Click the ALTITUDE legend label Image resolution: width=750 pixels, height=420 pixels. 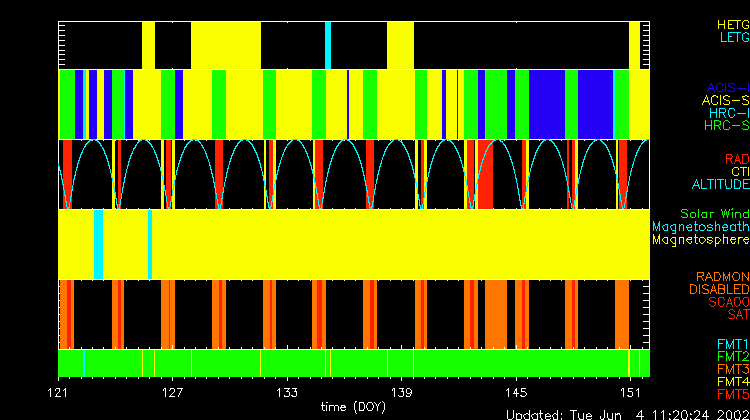click(719, 185)
